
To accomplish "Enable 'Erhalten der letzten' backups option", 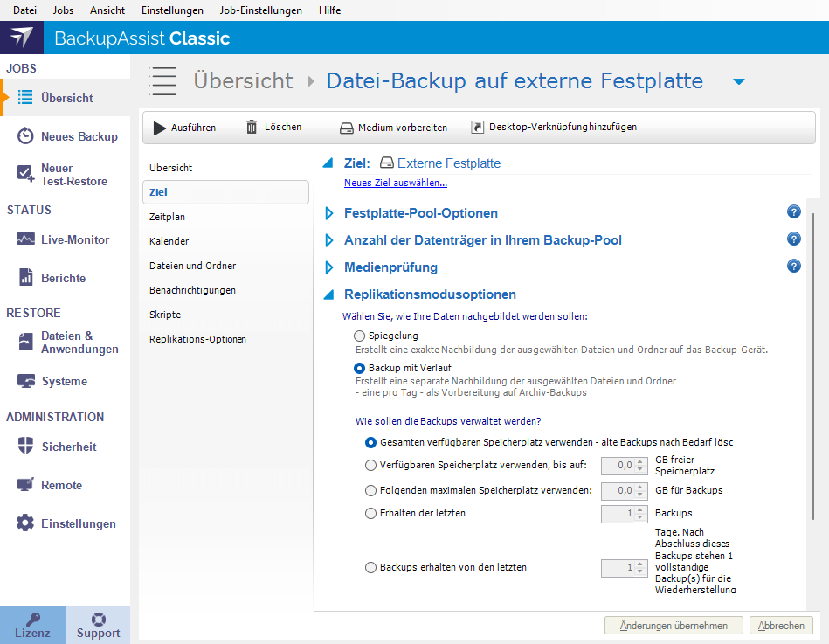I will (370, 513).
